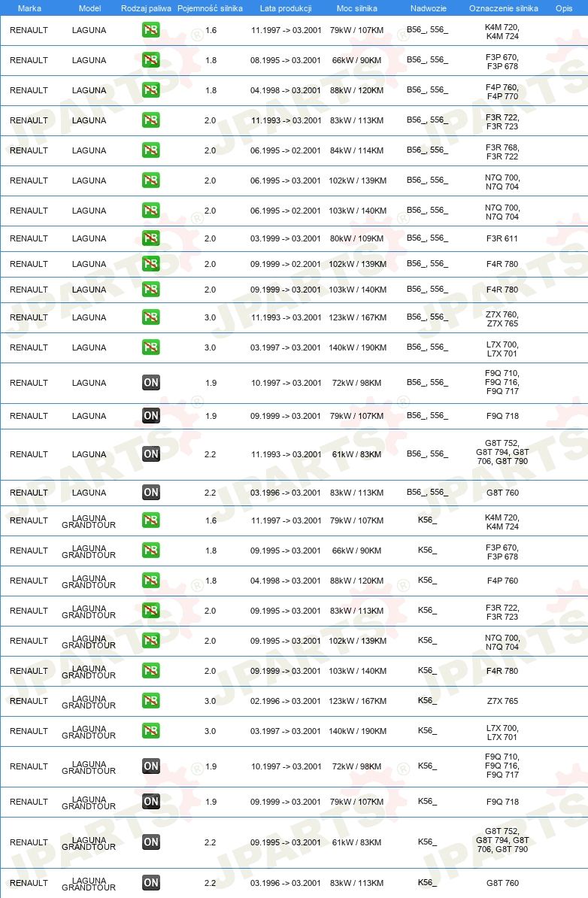Select the ON icon for Grandtour 61kW / 83KM

point(151,842)
